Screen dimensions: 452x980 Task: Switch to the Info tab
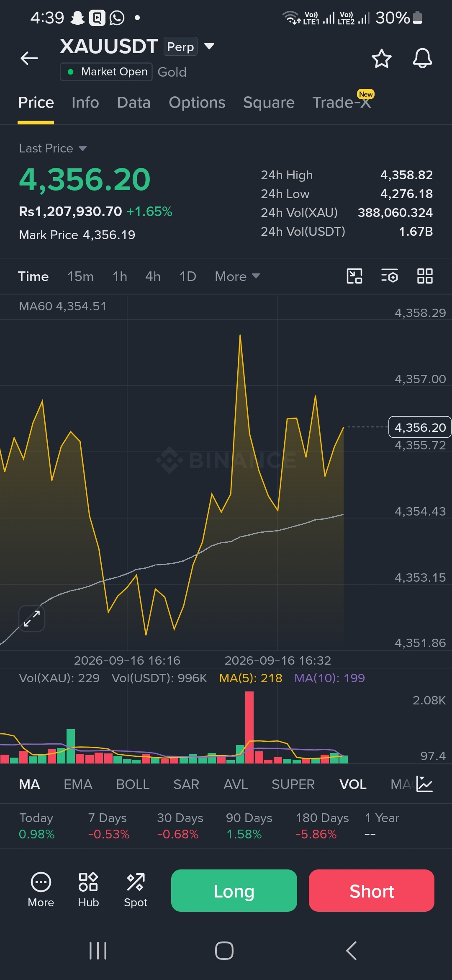pos(85,103)
